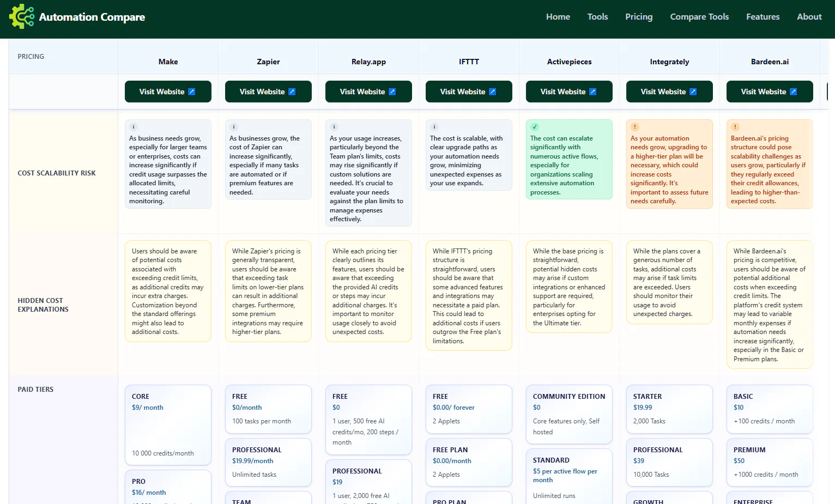The width and height of the screenshot is (835, 504).
Task: Open the About page link
Action: coord(809,17)
